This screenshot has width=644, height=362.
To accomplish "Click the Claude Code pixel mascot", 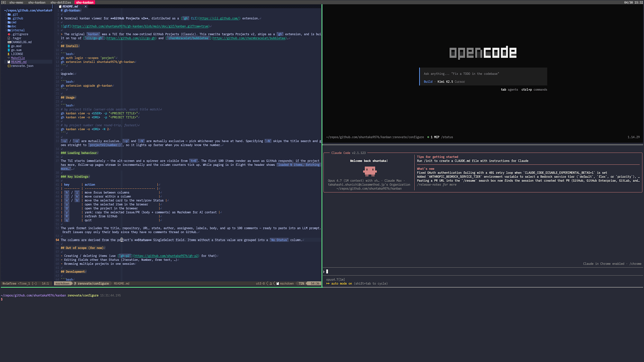I will (x=370, y=171).
